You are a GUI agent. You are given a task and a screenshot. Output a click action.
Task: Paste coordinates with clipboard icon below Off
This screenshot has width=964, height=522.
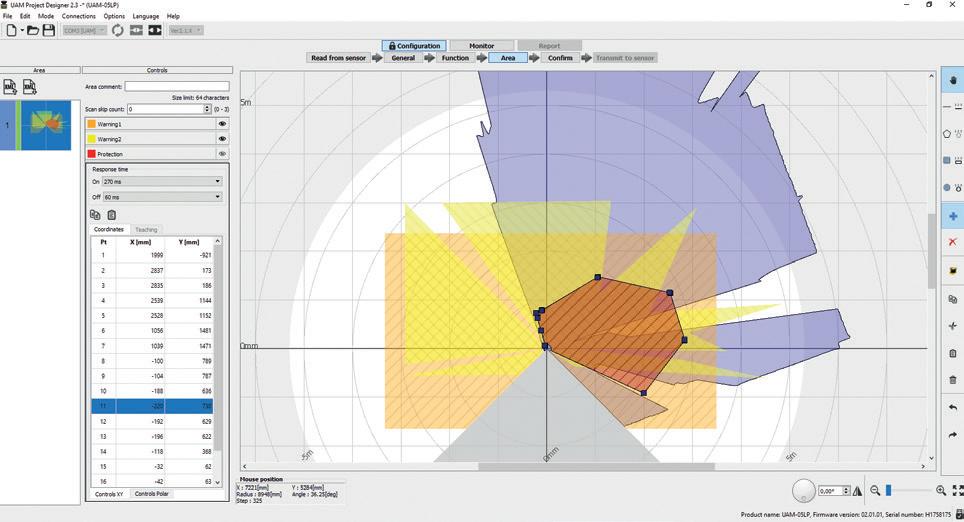point(112,215)
